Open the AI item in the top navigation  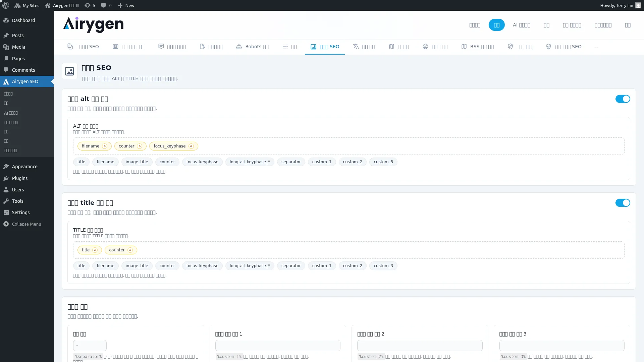(521, 25)
